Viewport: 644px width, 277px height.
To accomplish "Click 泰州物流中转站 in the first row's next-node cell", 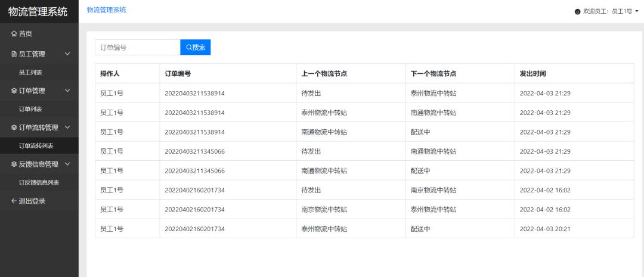I will 434,93.
